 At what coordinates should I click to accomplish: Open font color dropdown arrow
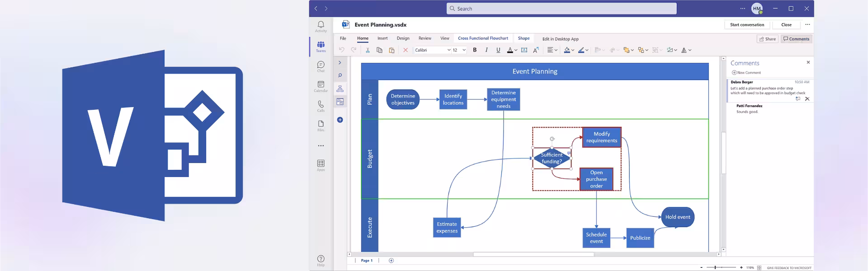click(x=516, y=51)
